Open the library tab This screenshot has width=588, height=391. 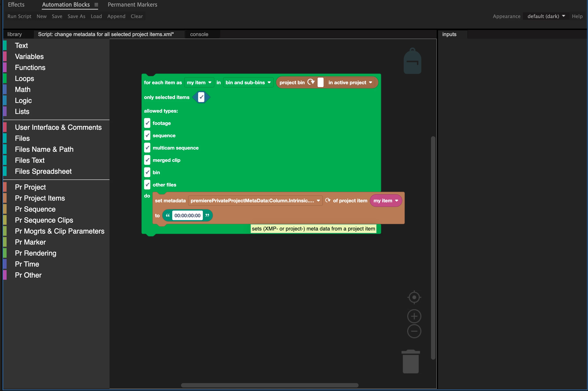(x=15, y=34)
